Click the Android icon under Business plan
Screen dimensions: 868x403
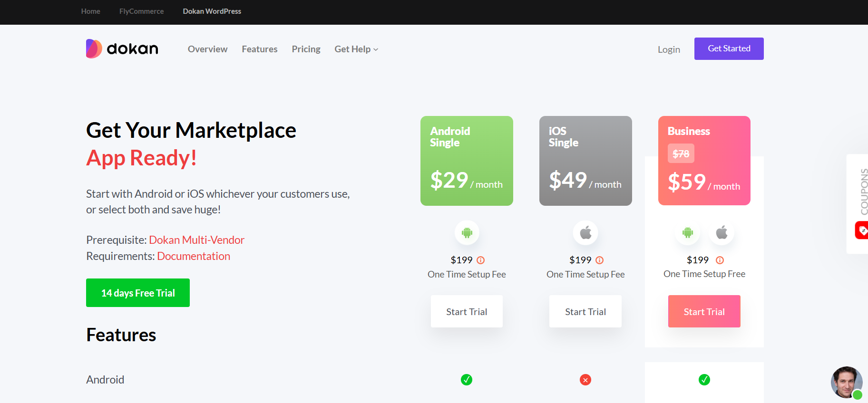click(688, 233)
